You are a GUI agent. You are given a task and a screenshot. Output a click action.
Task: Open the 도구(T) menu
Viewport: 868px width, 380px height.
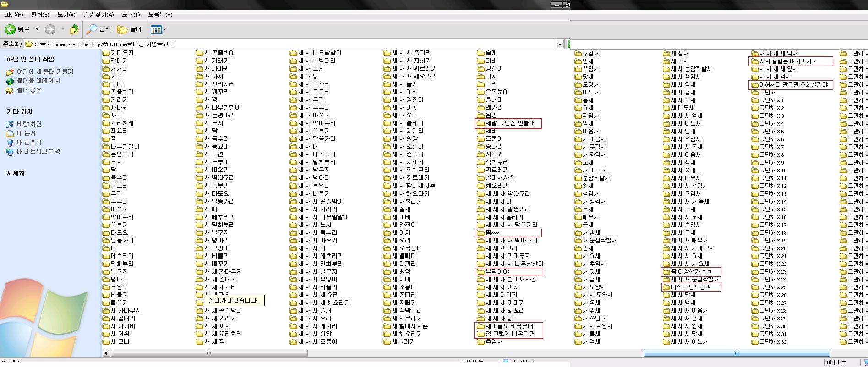(x=131, y=14)
